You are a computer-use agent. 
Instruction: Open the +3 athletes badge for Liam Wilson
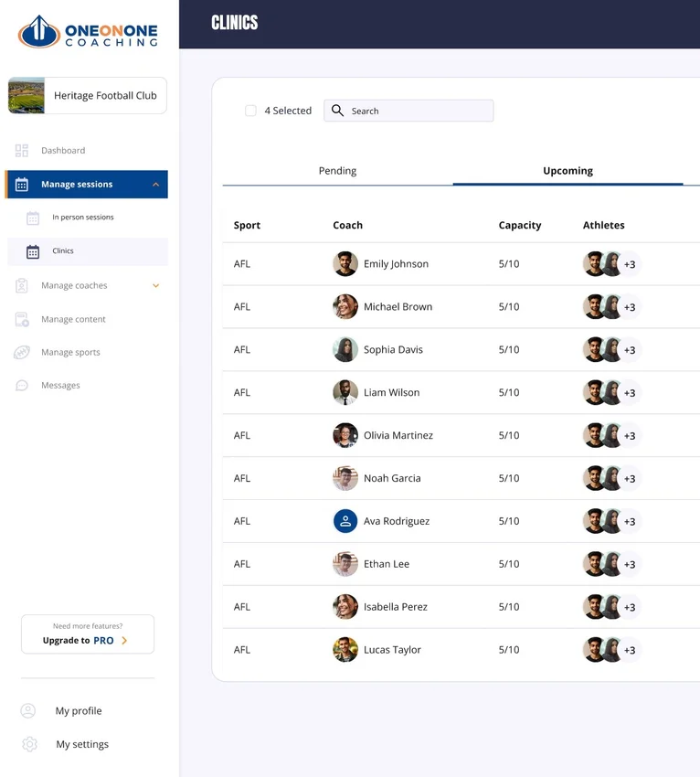630,393
